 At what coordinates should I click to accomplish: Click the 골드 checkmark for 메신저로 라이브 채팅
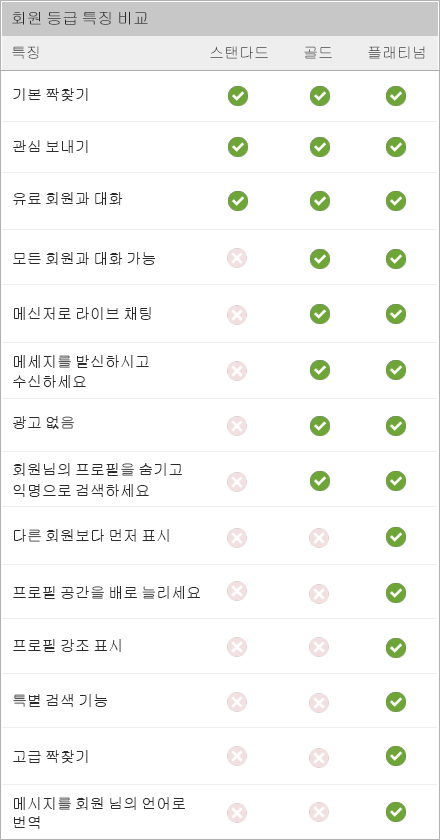pyautogui.click(x=319, y=314)
